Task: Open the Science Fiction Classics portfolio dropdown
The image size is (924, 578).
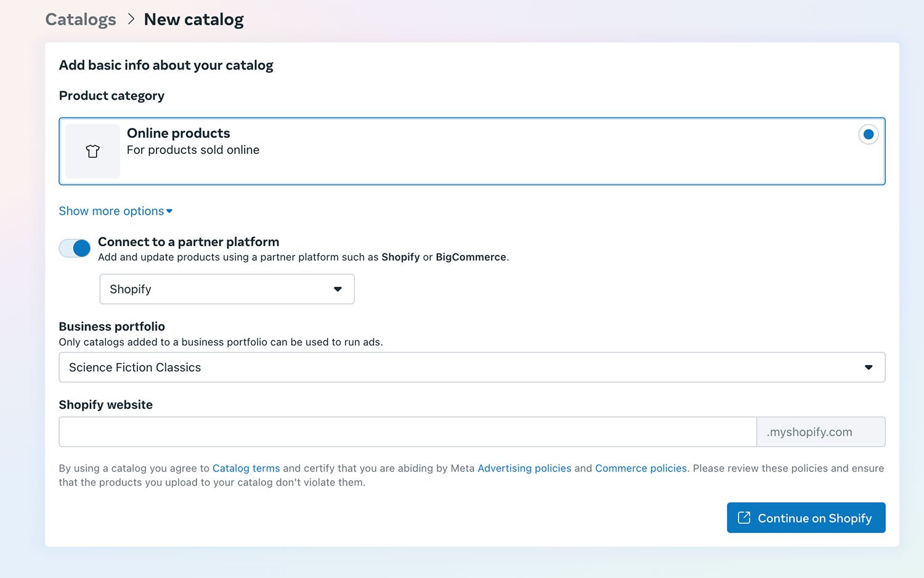Action: (471, 367)
